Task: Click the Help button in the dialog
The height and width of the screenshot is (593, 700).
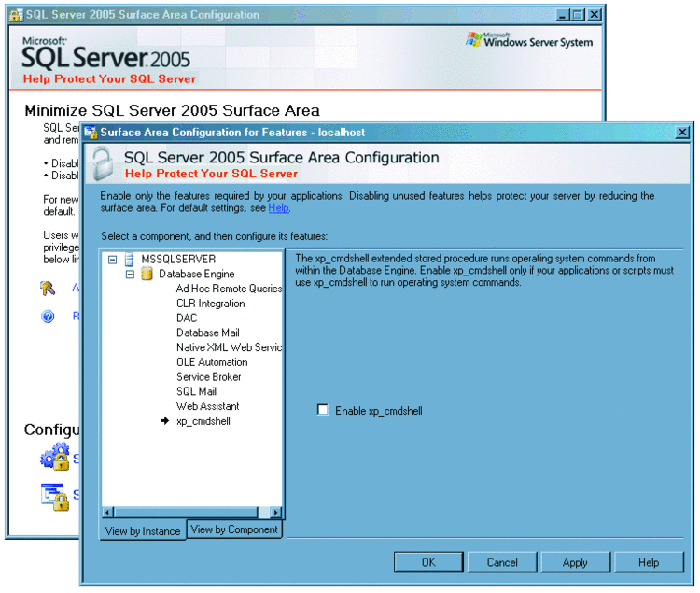Action: point(649,562)
